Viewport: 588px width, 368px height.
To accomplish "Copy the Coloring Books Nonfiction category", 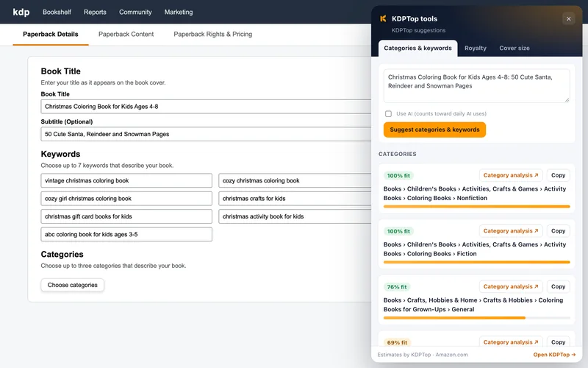I will pos(558,175).
